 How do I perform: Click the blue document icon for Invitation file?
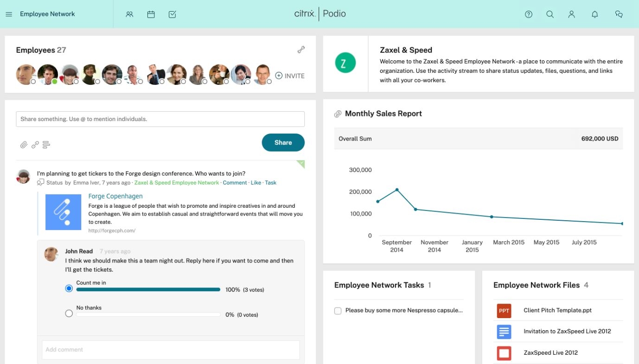tap(504, 332)
